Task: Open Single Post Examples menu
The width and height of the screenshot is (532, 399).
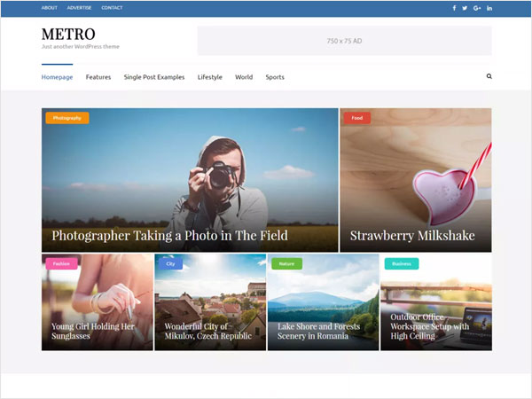Action: [154, 77]
